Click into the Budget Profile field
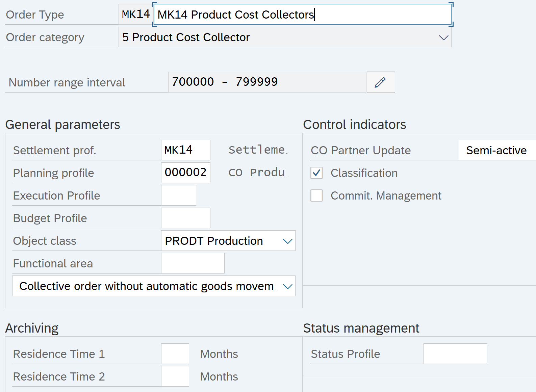The width and height of the screenshot is (536, 392). click(185, 218)
